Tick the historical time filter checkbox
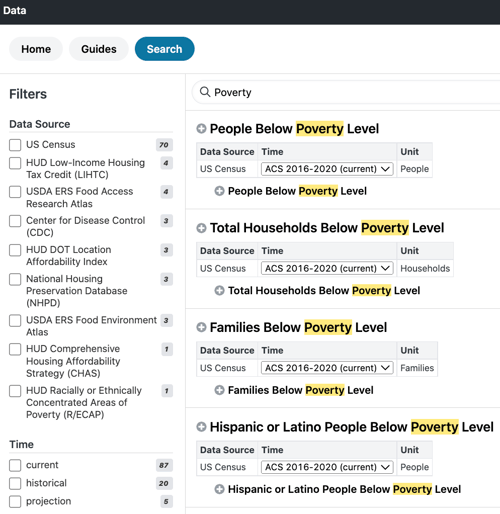 [15, 483]
